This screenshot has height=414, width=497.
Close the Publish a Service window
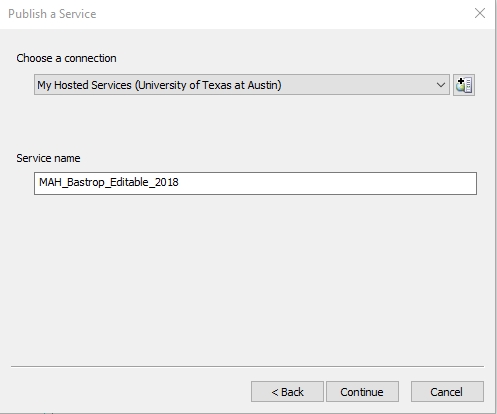(480, 13)
